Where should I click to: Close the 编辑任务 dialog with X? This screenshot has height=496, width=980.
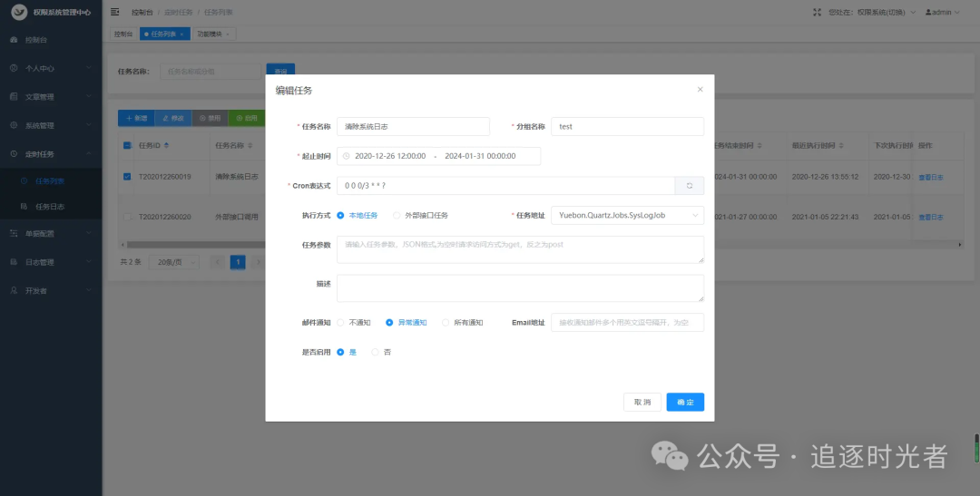tap(700, 90)
